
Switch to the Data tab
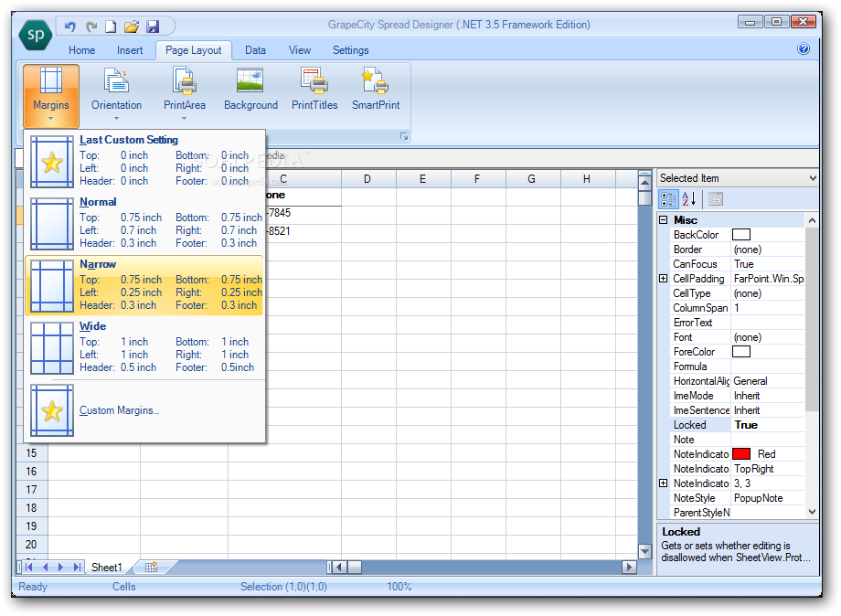pyautogui.click(x=255, y=50)
